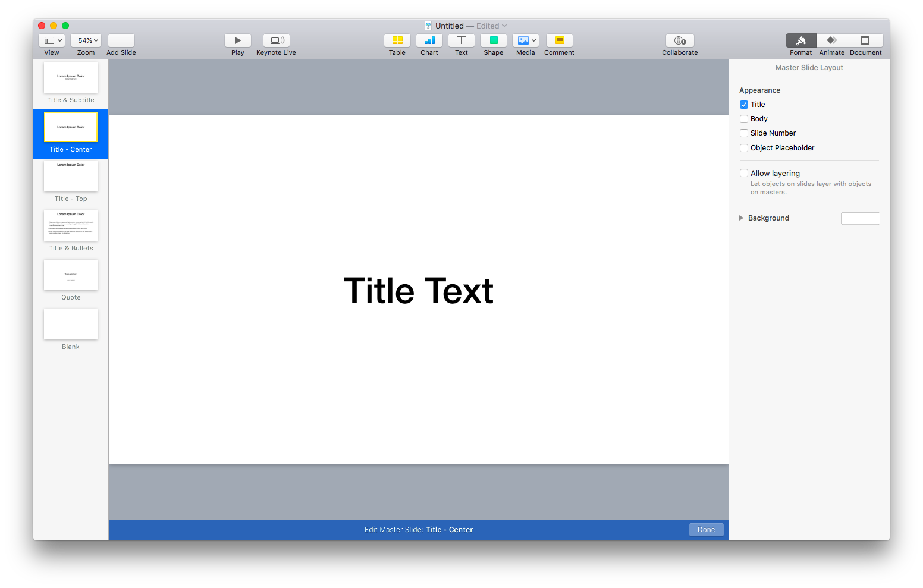
Task: Insert a Chart
Action: (x=429, y=40)
